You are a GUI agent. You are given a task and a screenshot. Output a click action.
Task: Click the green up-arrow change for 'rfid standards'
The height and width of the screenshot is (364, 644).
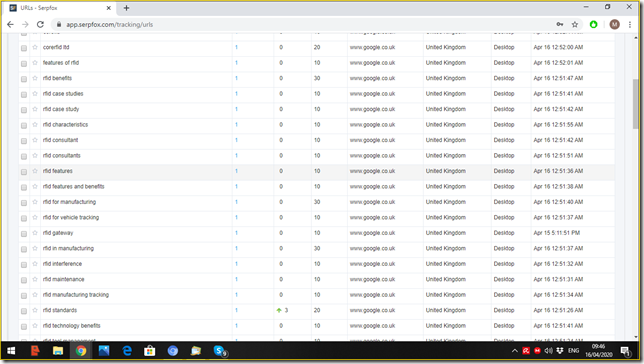(x=279, y=311)
